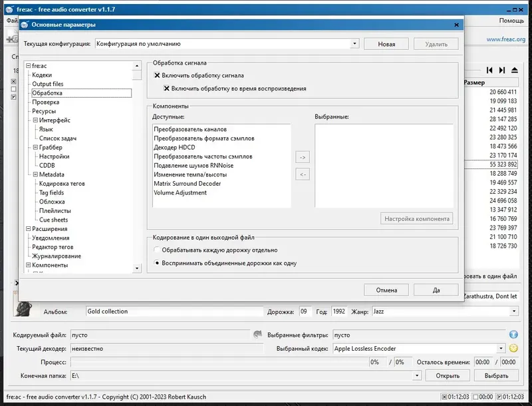Select Проверка in settings tree
Screen dimensions: 532x406
pos(45,102)
